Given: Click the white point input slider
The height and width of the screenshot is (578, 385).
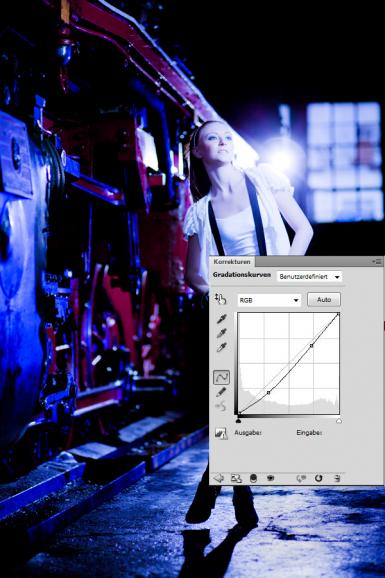Looking at the screenshot, I should [x=339, y=421].
